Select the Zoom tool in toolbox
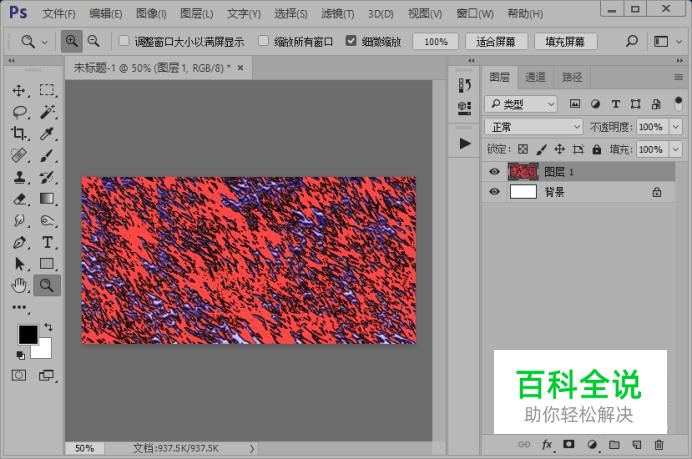 47,286
